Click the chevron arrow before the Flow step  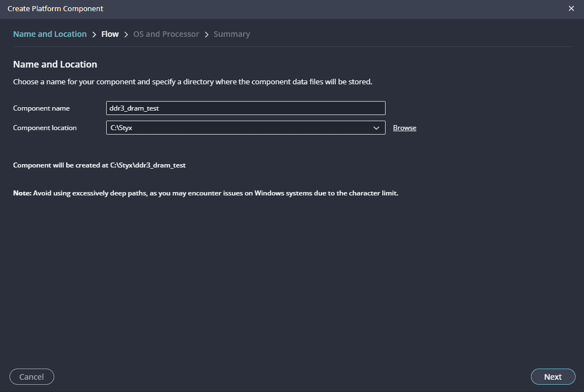pos(94,35)
